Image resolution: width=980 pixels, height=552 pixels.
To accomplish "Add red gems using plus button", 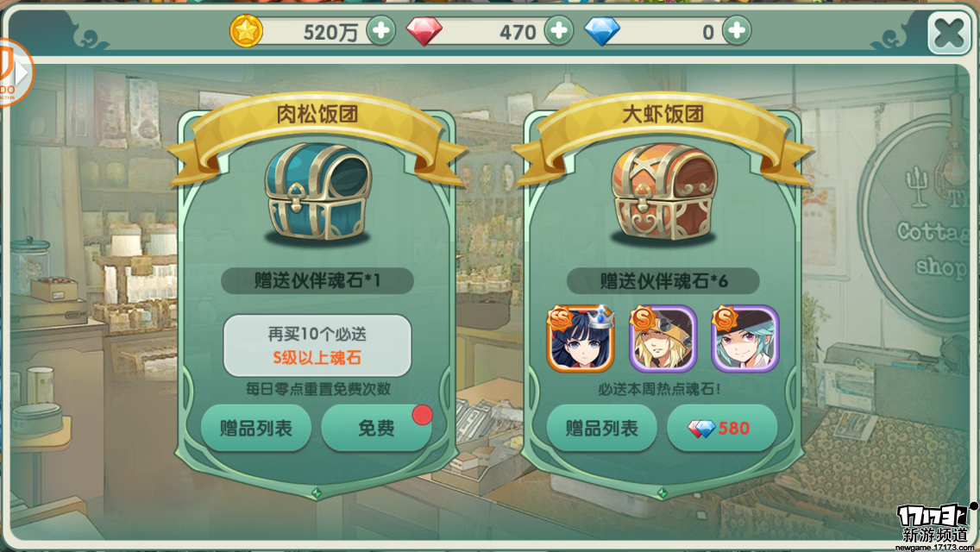I will point(559,31).
